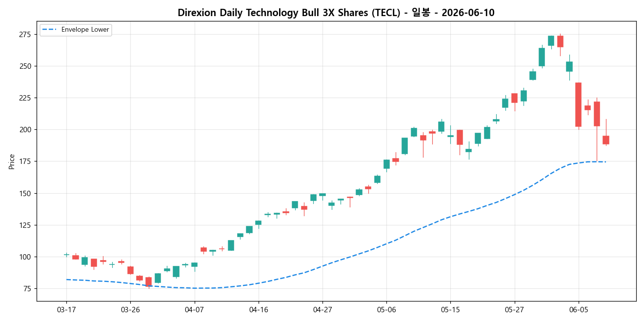Click the 175 y-axis tick label
The height and width of the screenshot is (322, 644).
click(26, 161)
